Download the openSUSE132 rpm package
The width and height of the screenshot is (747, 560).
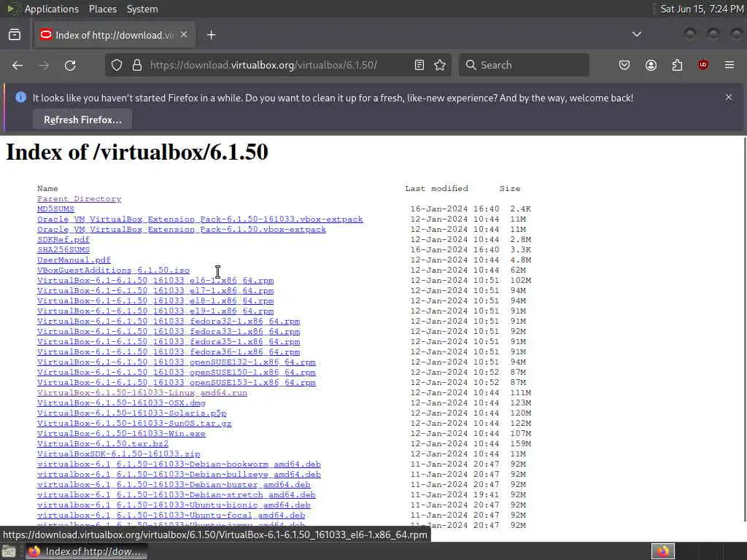(x=177, y=362)
